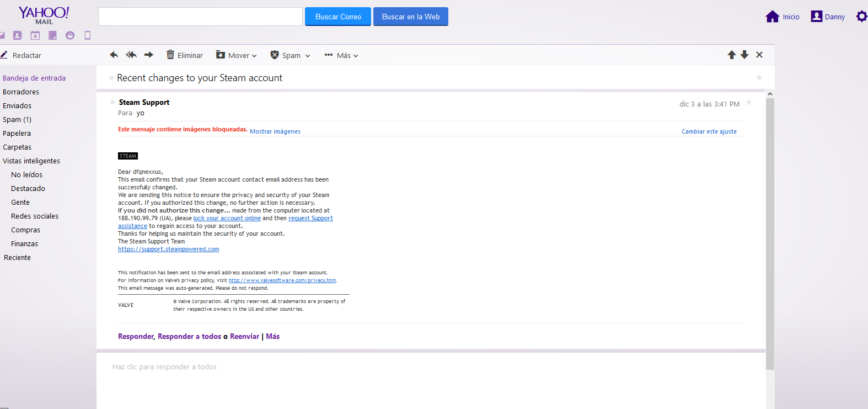Star the conversation next to the subject
This screenshot has height=409, width=868.
(x=759, y=78)
